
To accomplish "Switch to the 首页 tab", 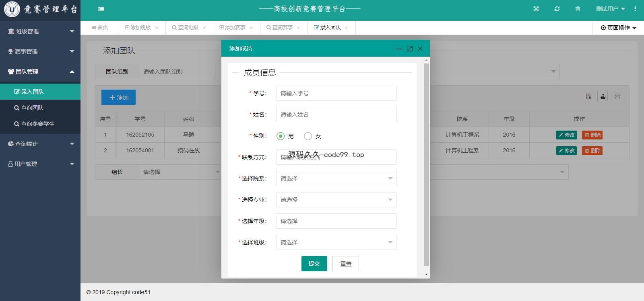I will 100,28.
